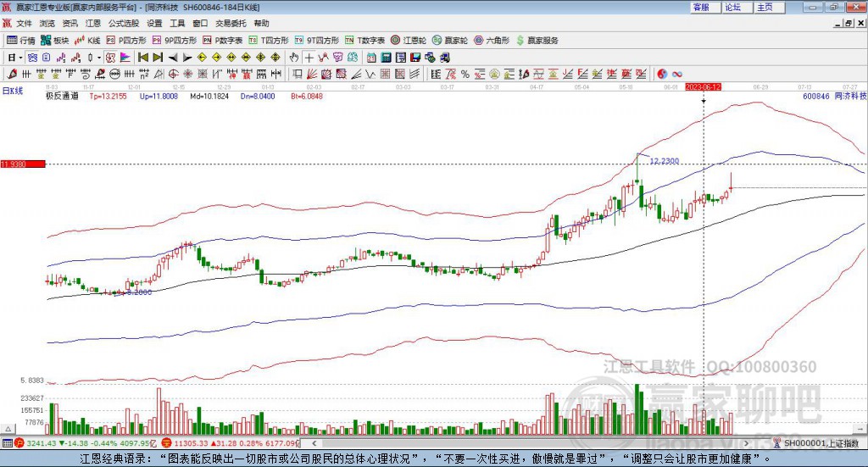This screenshot has height=467, width=868.
Task: Click the SH000001 上证指数 status entry
Action: click(816, 443)
